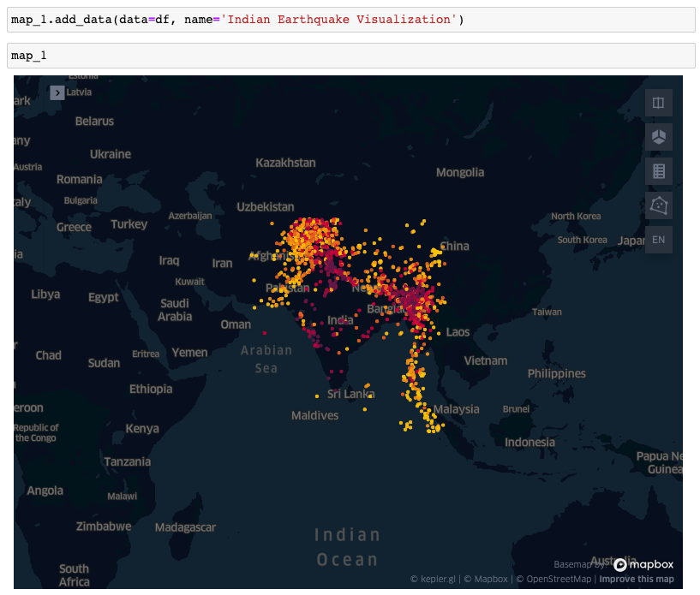Click the Latvia map label

click(x=79, y=92)
